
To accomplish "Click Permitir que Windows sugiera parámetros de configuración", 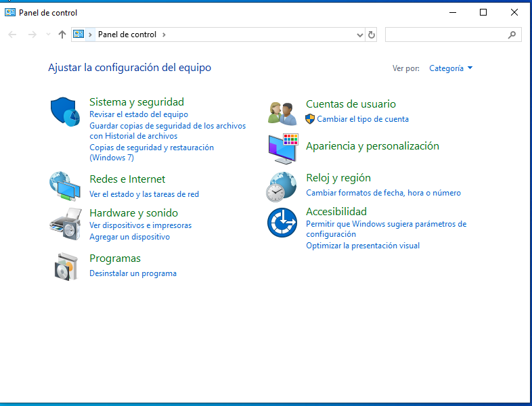I will 386,229.
